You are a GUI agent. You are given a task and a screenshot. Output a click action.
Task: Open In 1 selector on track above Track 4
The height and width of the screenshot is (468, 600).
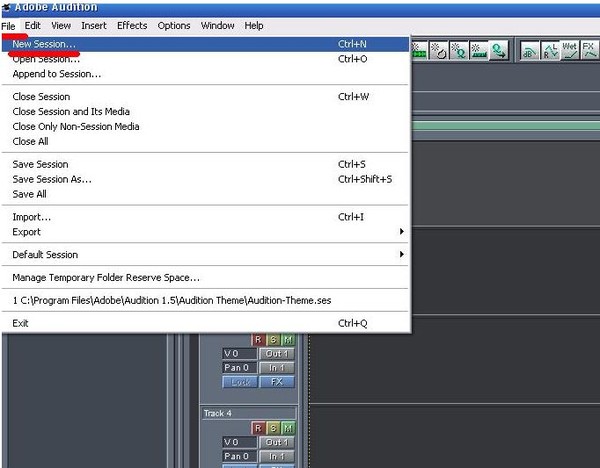[277, 368]
